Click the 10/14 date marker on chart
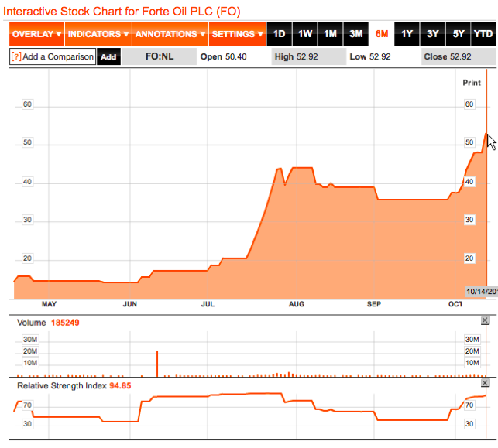Screen dimensions: 498x448 (x=481, y=291)
